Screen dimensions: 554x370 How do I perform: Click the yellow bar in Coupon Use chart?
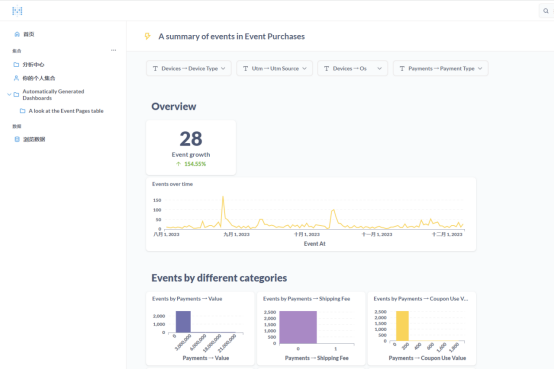pyautogui.click(x=402, y=326)
